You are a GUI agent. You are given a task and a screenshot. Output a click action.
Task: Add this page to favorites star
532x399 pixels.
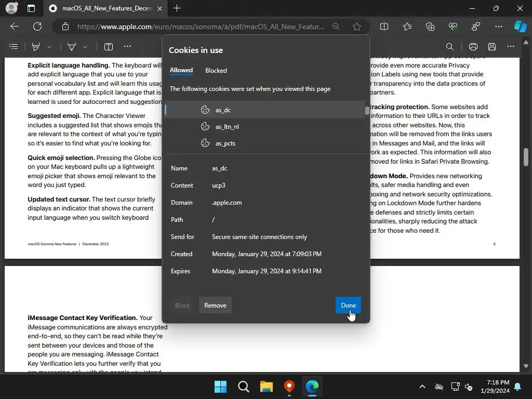point(356,26)
